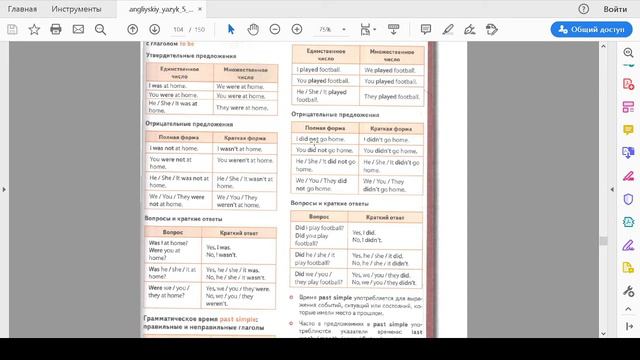Viewport: 640px width, 360px height.
Task: Click the vertical scrollbar down arrow
Action: tap(604, 333)
